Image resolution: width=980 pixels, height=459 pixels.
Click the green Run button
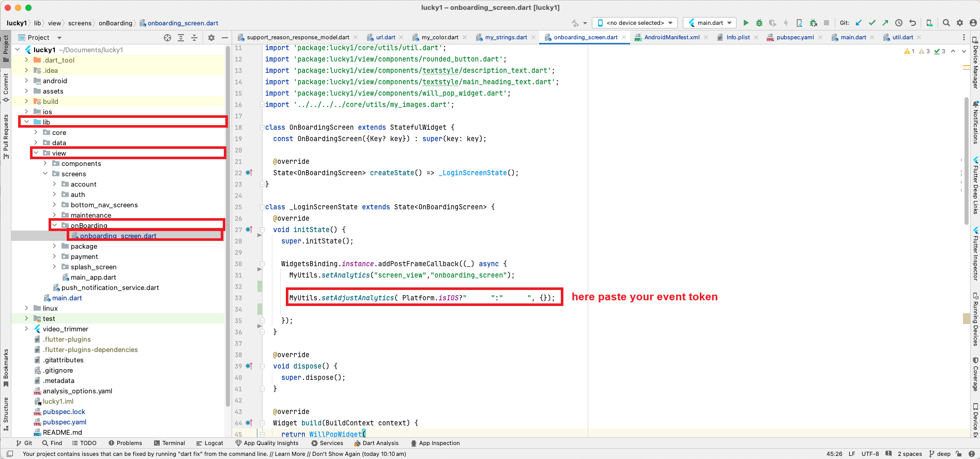tap(745, 23)
